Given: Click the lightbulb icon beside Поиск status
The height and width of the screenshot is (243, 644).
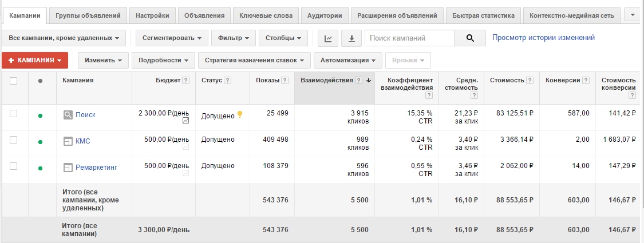Looking at the screenshot, I should [x=240, y=114].
